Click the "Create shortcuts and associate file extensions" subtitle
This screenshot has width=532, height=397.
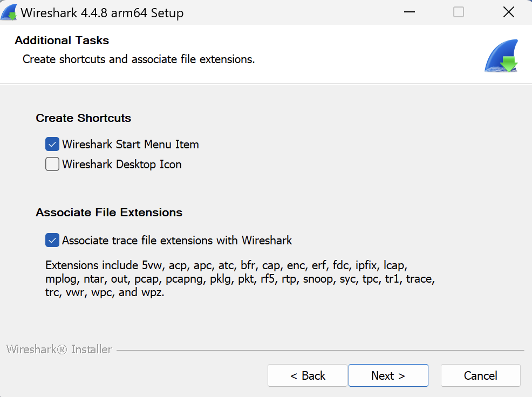pos(139,59)
